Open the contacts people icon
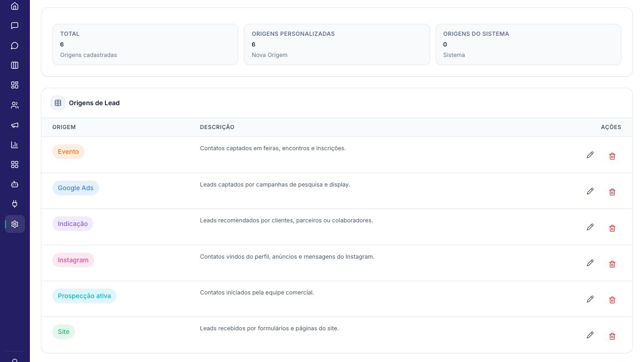The height and width of the screenshot is (362, 644). pos(15,105)
